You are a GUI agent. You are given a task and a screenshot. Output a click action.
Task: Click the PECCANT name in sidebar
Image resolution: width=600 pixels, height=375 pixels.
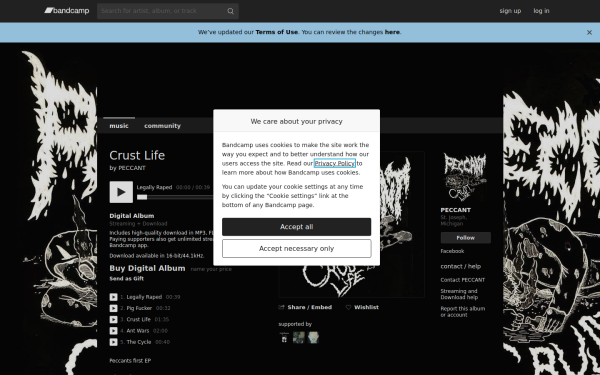(x=456, y=210)
